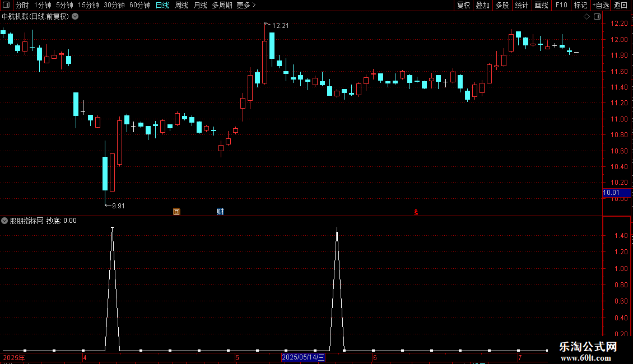Open the 财 financial report marker
This screenshot has width=633, height=364.
coord(220,212)
